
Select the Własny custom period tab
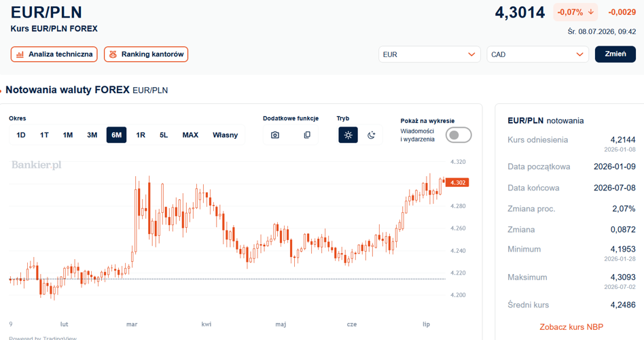(x=225, y=135)
